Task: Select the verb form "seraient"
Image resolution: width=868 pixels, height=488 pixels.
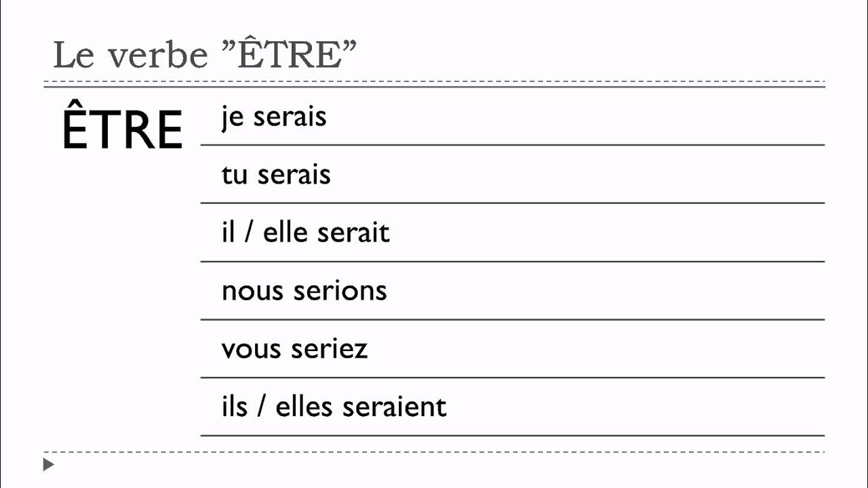Action: (x=395, y=407)
